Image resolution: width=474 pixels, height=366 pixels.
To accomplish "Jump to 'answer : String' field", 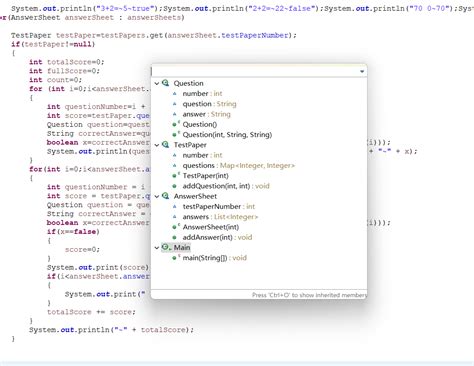I will point(206,114).
